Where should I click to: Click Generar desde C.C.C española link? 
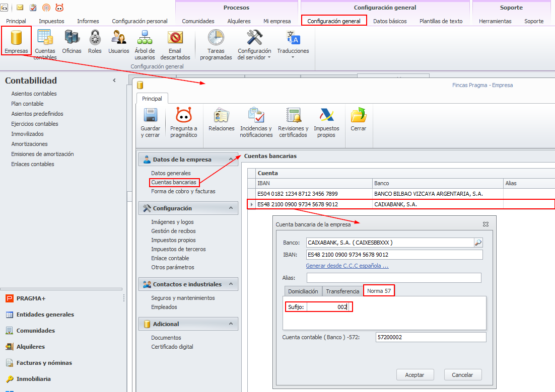coord(347,266)
